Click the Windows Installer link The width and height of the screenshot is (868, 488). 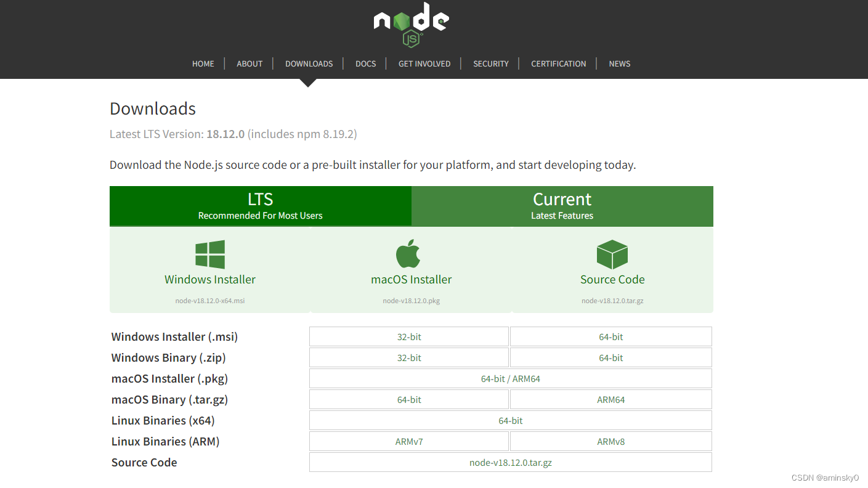[210, 279]
